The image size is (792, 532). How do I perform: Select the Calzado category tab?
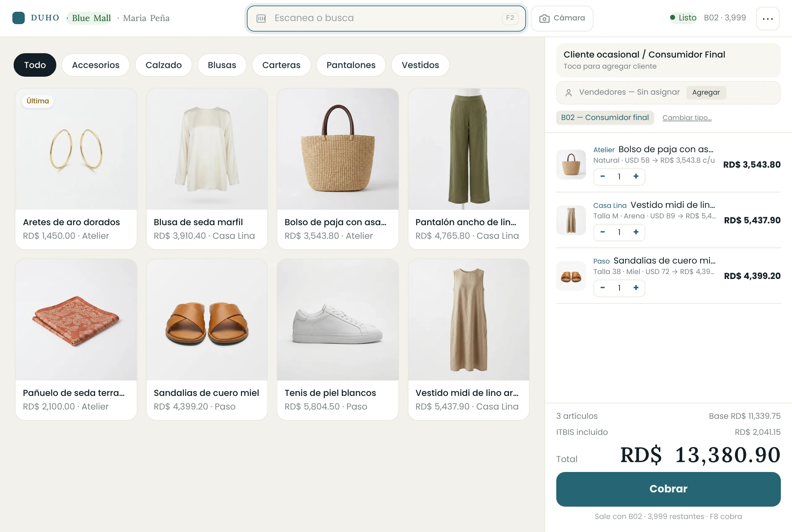(x=164, y=65)
